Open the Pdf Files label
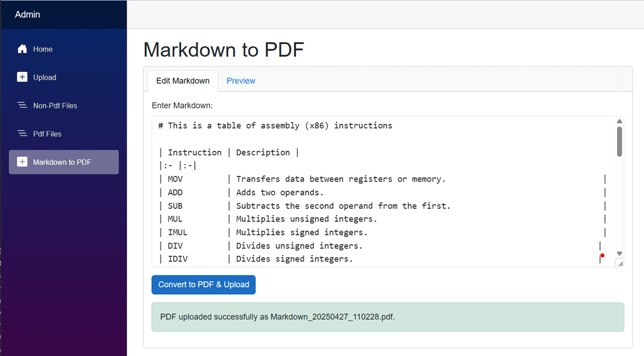The width and height of the screenshot is (644, 356). point(47,134)
